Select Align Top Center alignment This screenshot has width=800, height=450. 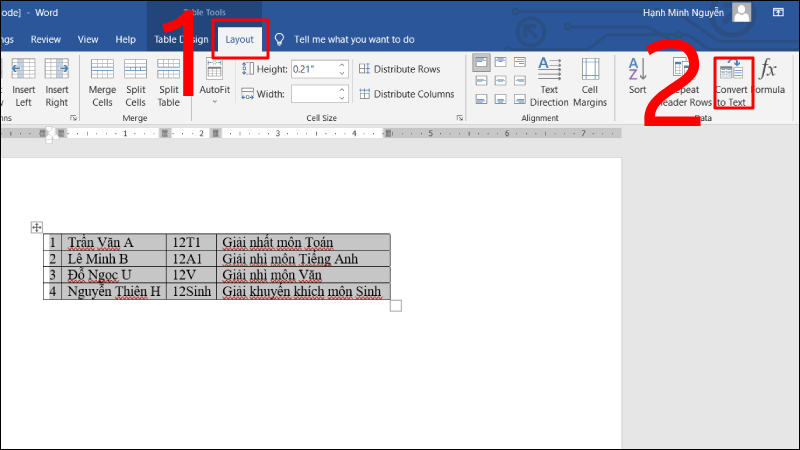coord(501,62)
